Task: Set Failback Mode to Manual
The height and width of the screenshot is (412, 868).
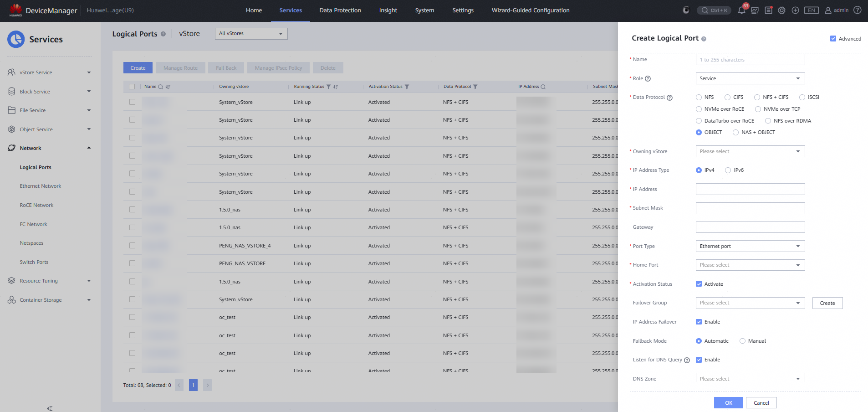Action: pos(743,341)
